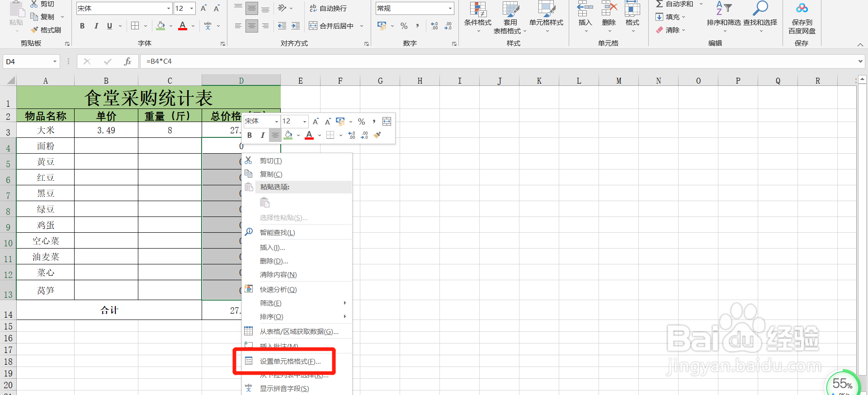The height and width of the screenshot is (395, 868).
Task: Open Sort & Filter (排序和筛选)
Action: [x=724, y=16]
